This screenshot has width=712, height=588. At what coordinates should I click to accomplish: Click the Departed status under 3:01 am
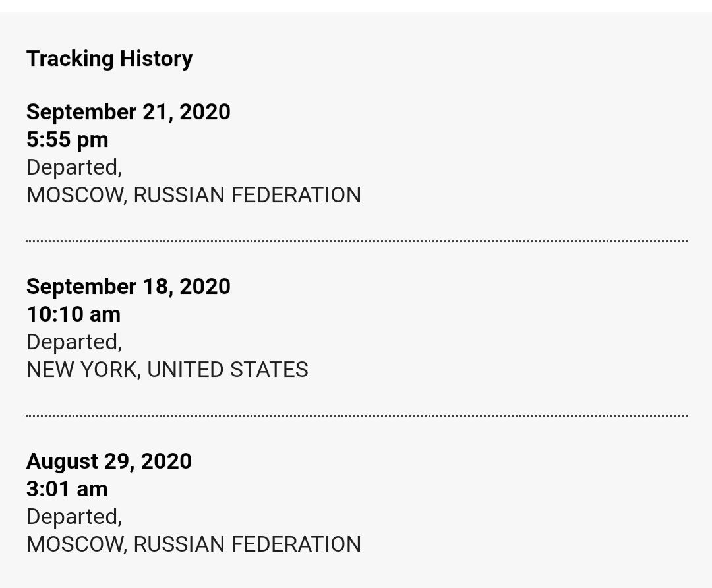click(74, 517)
